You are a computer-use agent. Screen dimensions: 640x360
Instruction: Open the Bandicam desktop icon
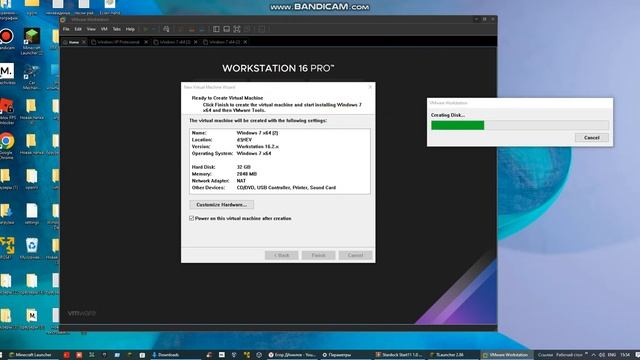point(7,39)
